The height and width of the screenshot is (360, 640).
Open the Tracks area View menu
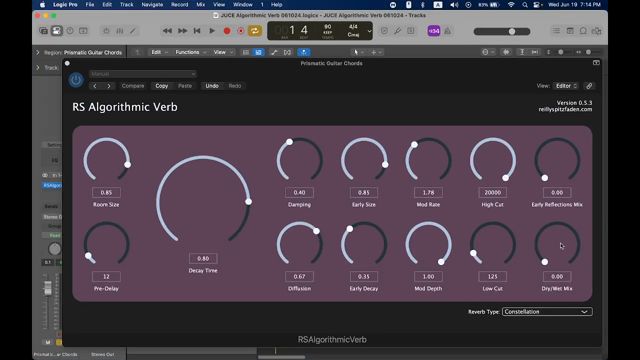[223, 52]
